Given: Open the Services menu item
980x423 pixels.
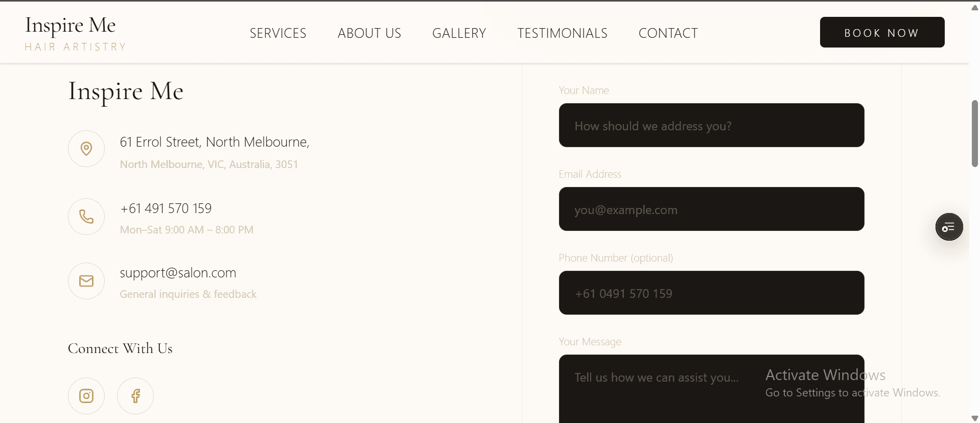Looking at the screenshot, I should (278, 33).
